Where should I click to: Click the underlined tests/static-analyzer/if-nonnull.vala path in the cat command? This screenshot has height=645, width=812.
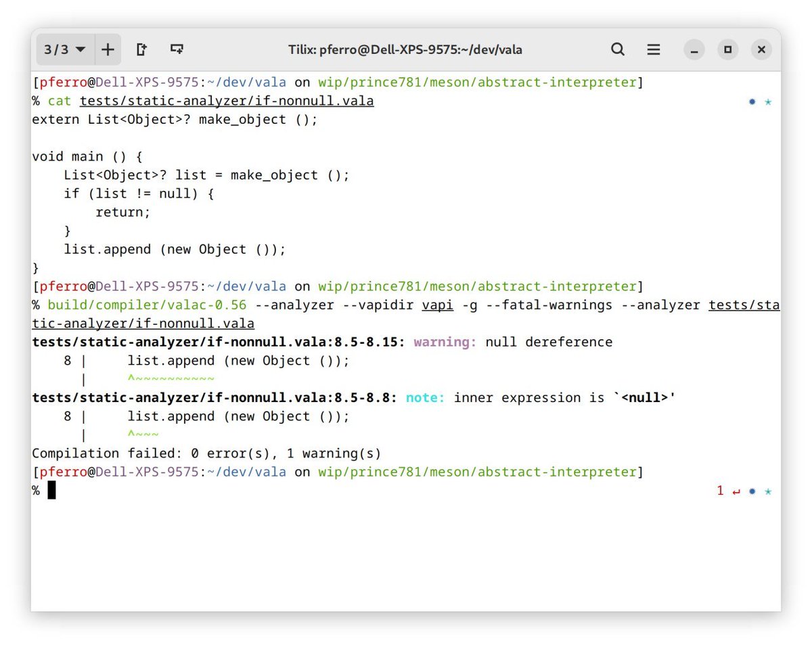(x=227, y=101)
